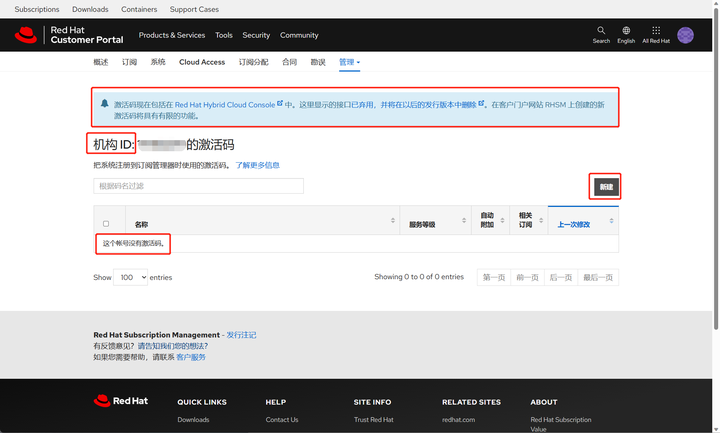Open the 发行注记 link

point(241,335)
